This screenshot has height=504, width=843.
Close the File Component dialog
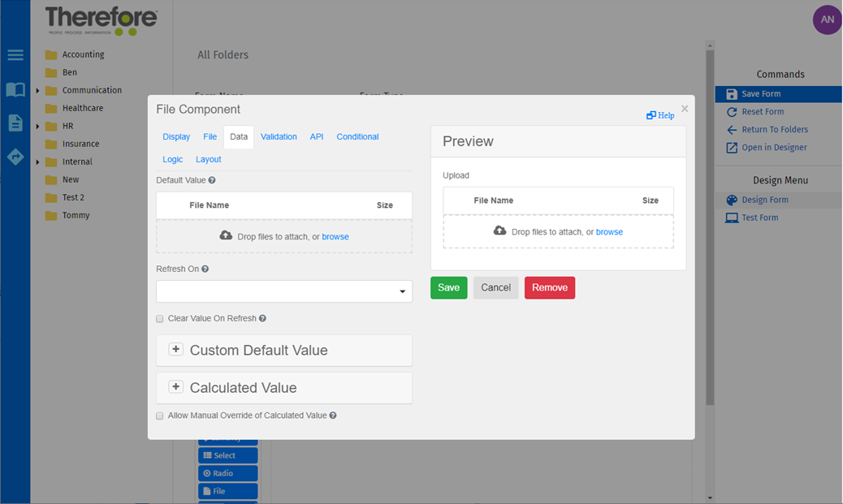685,109
